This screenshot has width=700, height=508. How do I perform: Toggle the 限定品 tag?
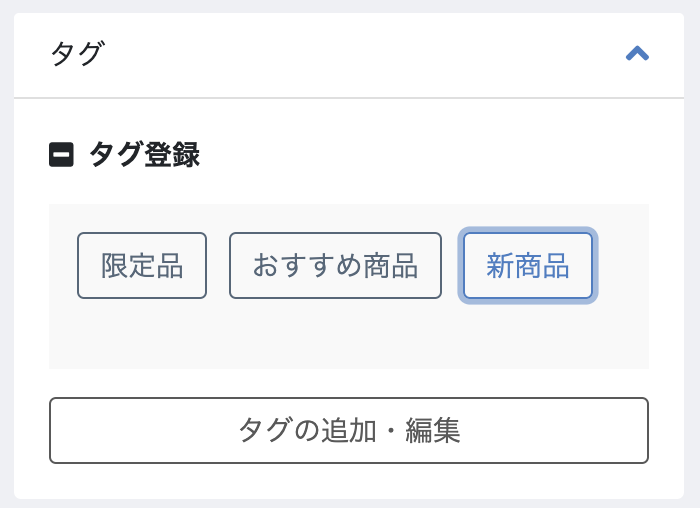tap(142, 266)
